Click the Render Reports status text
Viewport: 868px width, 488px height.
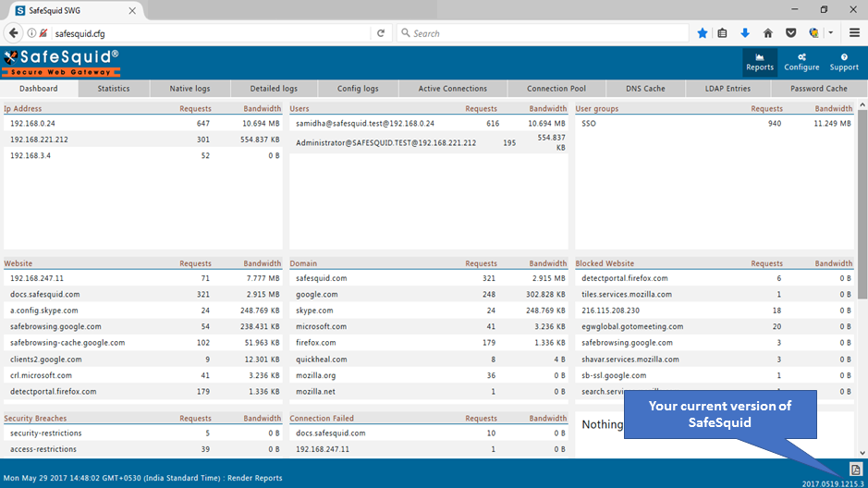(254, 478)
